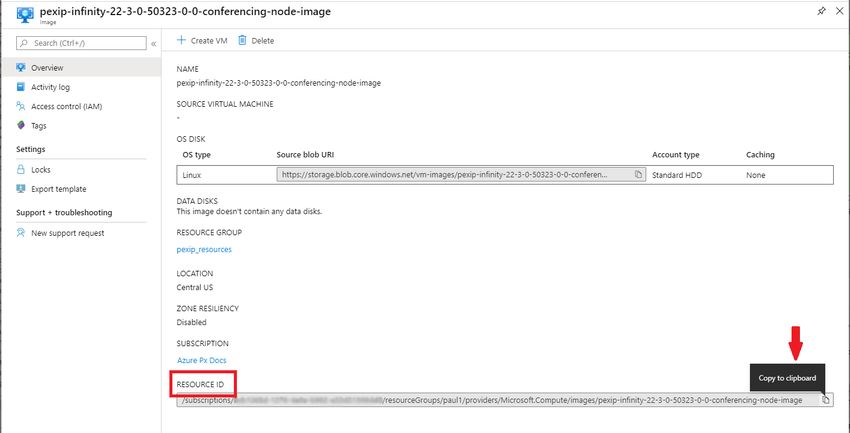Copy the Source blob URI
Screen dimensions: 850x433
(638, 175)
